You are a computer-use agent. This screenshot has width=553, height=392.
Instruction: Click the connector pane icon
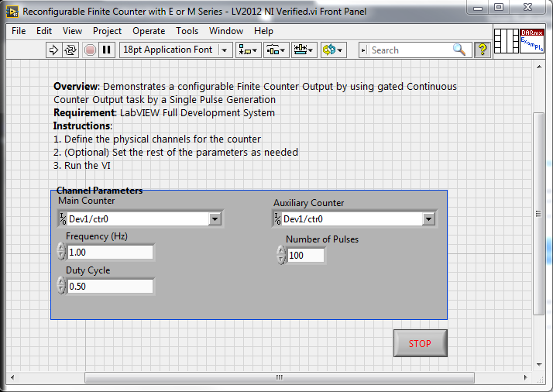click(506, 41)
